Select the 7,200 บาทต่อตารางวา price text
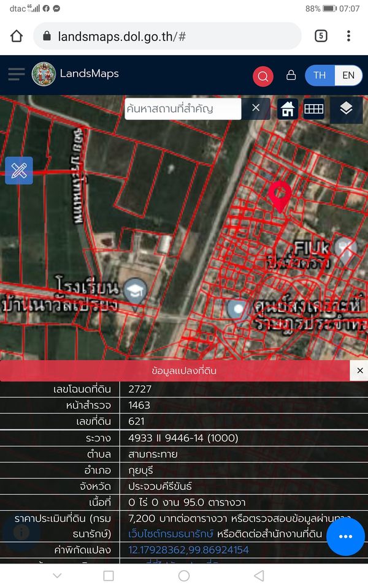Image resolution: width=368 pixels, height=588 pixels. coord(178,519)
